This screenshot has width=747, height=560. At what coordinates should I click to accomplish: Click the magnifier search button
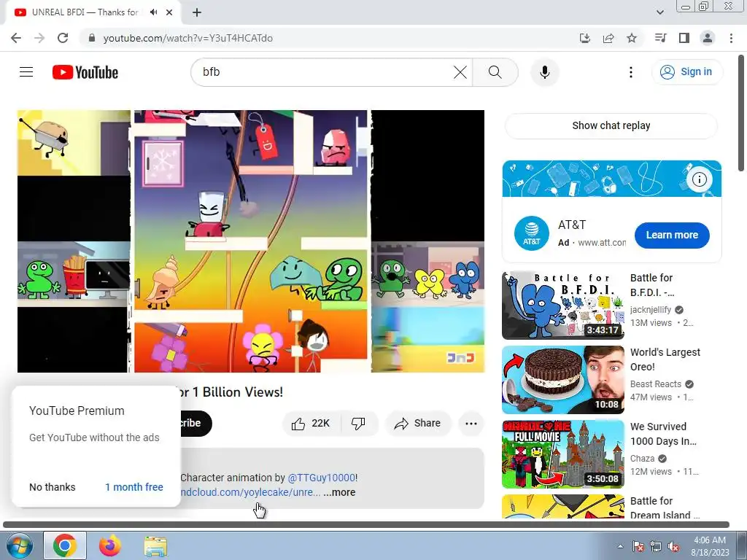[x=495, y=72]
